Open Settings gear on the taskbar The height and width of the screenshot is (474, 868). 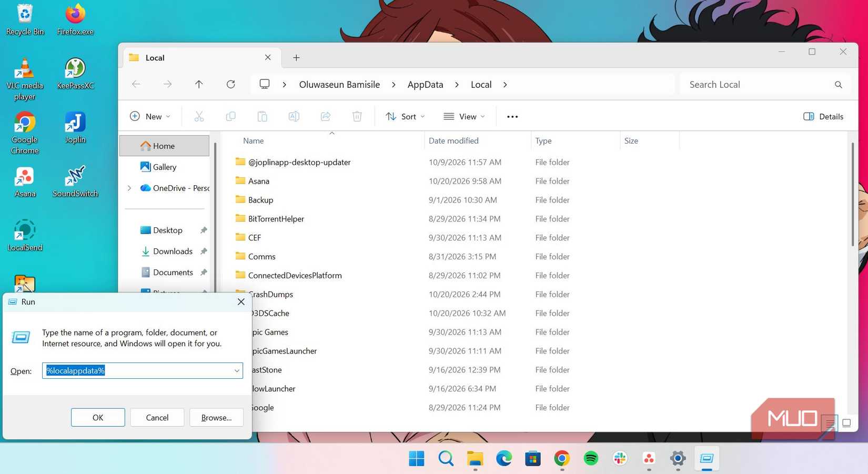tap(678, 458)
